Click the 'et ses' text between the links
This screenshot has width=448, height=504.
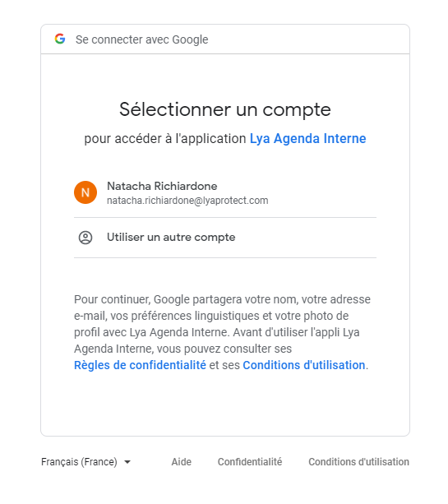(x=224, y=365)
